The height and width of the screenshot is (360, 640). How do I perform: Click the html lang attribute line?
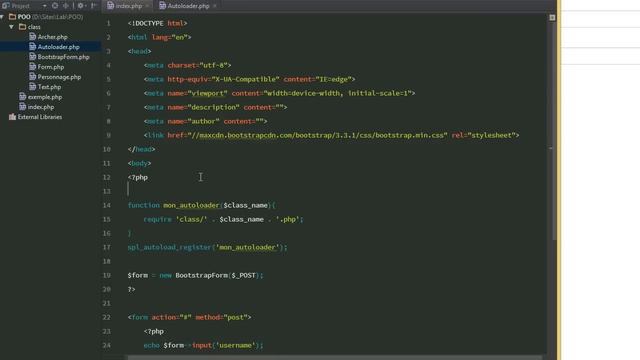(159, 37)
